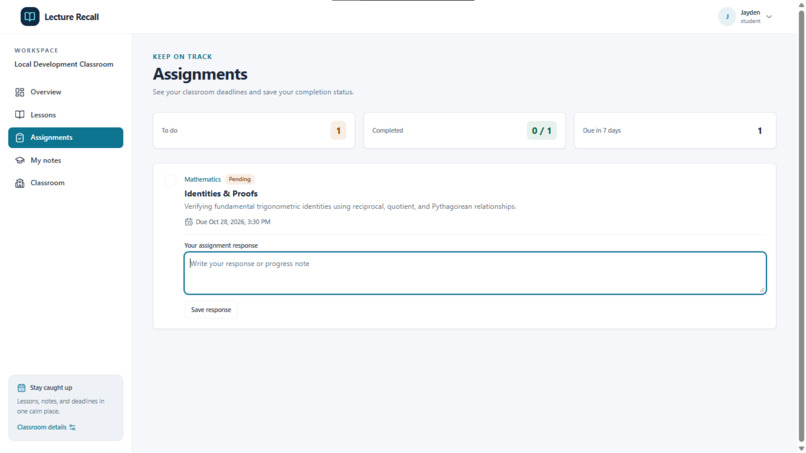The height and width of the screenshot is (453, 806).
Task: Click the Overview grid icon in sidebar
Action: pos(20,92)
